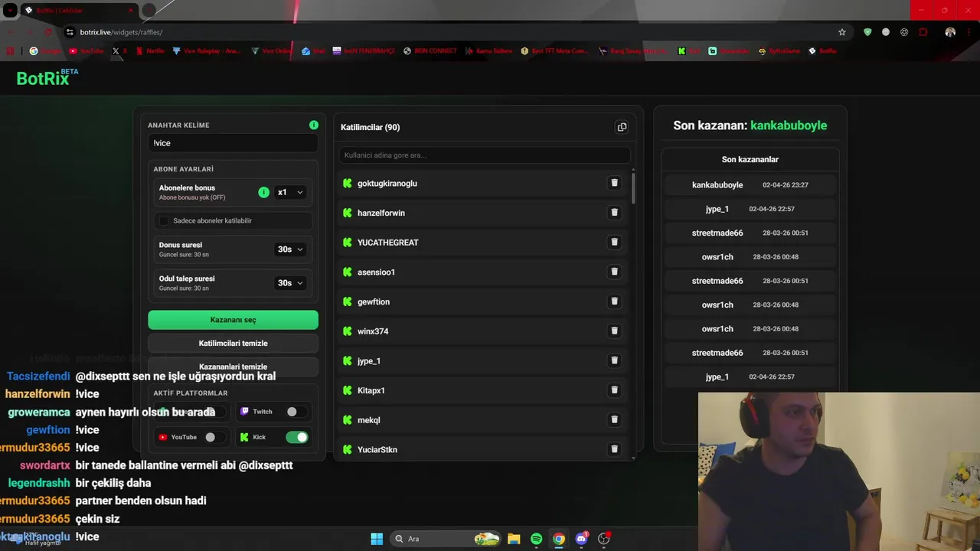The image size is (980, 551).
Task: Open OBS Studio from taskbar
Action: [x=604, y=539]
